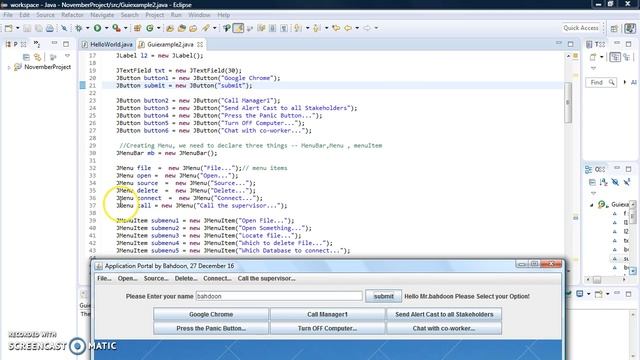This screenshot has height=360, width=640.
Task: Collapse the Guiexample2 node in Outline
Action: (591, 204)
